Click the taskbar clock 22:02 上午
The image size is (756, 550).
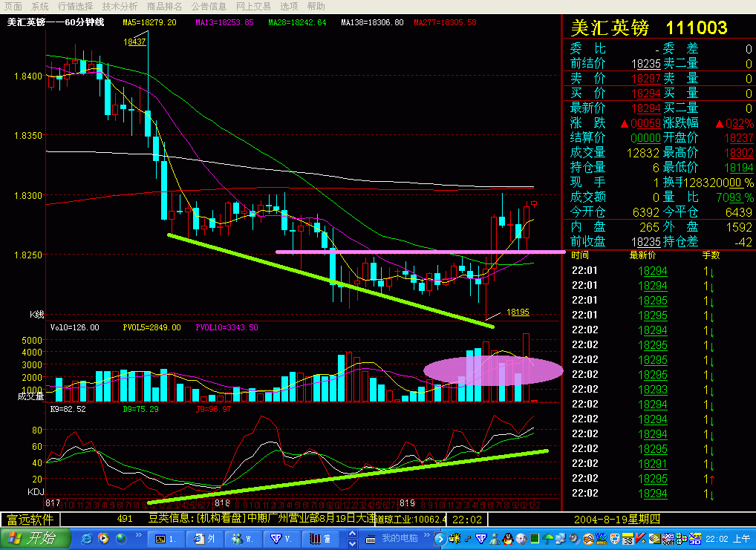point(728,539)
